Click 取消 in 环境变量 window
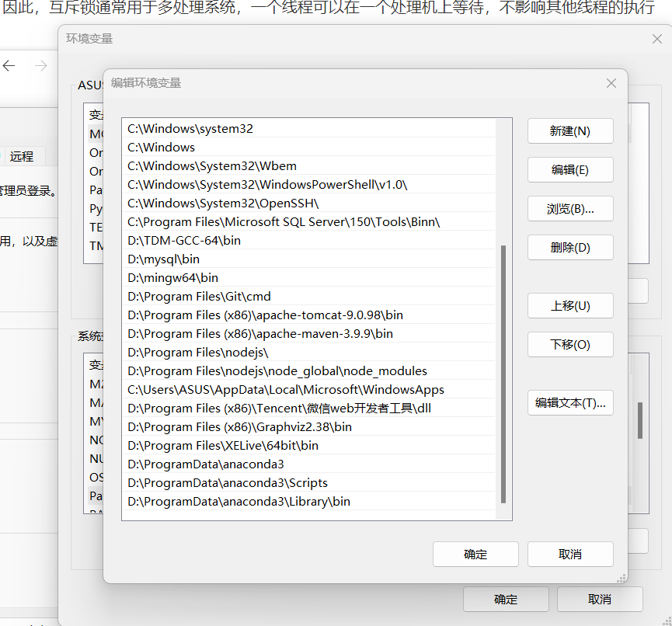672x626 pixels. pos(600,600)
